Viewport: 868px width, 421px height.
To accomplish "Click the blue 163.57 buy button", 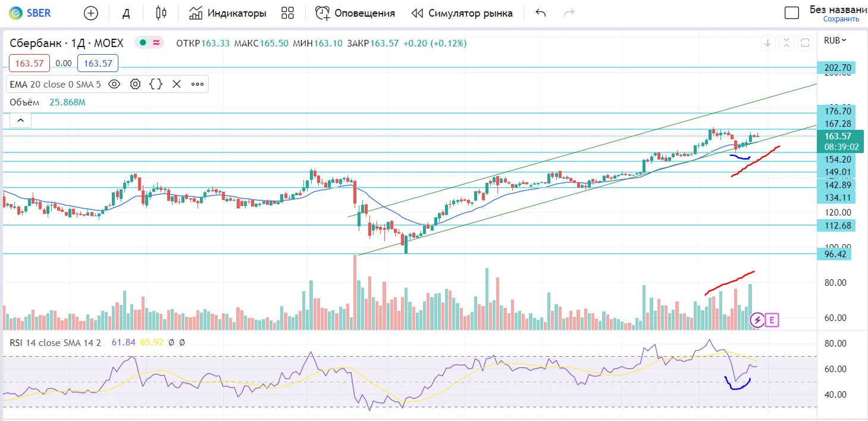I will (98, 63).
